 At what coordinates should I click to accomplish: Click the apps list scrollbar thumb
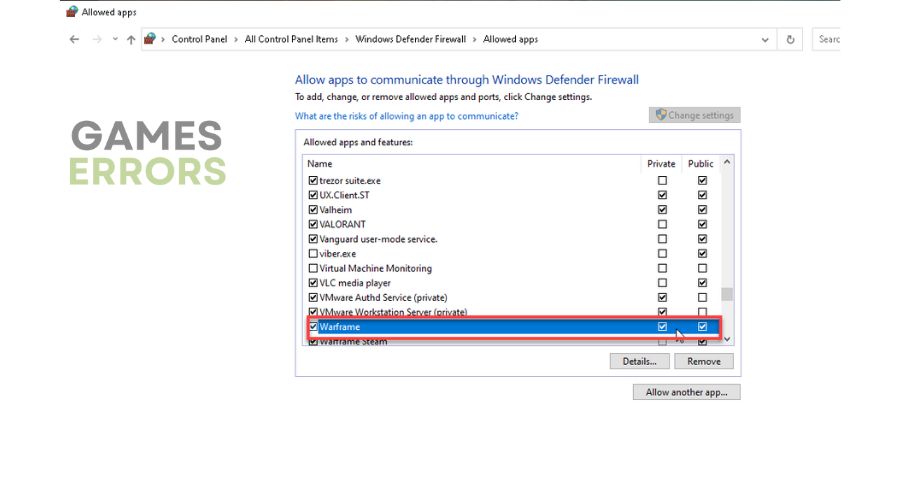[727, 294]
